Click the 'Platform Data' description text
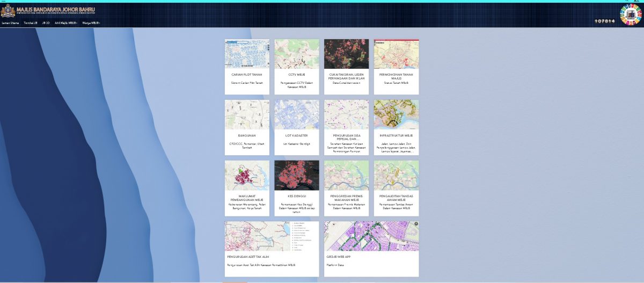 click(336, 265)
